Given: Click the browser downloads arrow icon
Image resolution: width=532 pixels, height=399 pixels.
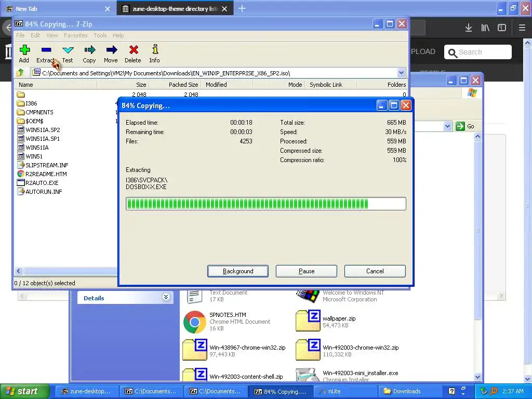Looking at the screenshot, I should pyautogui.click(x=469, y=28).
